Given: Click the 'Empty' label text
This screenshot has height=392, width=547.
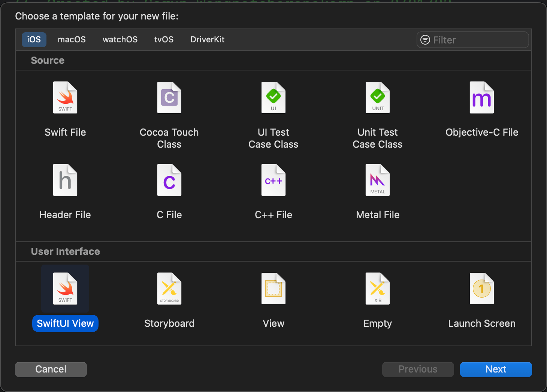Looking at the screenshot, I should pyautogui.click(x=378, y=323).
